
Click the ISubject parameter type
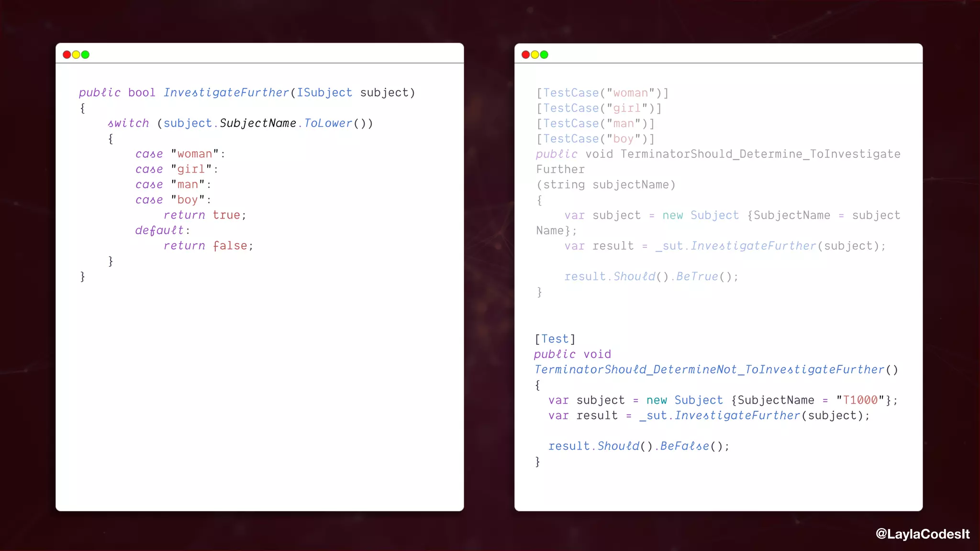coord(324,93)
